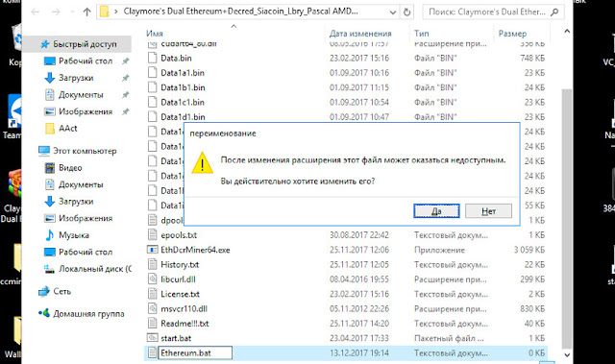Click pin icon next to Рабочий стол
The image size is (615, 364).
[x=126, y=61]
